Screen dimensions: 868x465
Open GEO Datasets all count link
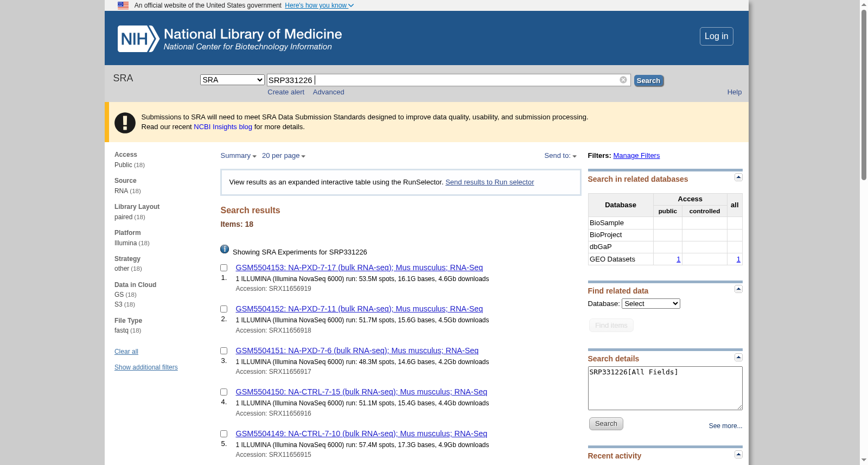pos(738,259)
